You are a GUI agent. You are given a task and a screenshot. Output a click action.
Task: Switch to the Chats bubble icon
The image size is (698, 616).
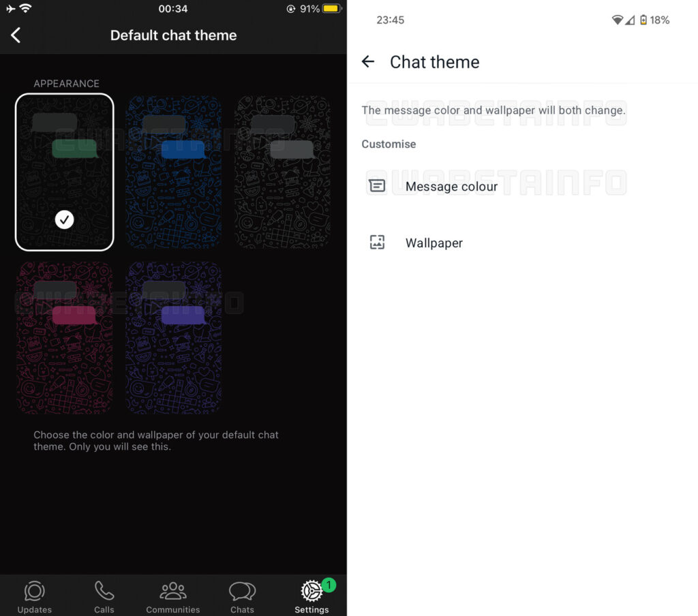242,591
